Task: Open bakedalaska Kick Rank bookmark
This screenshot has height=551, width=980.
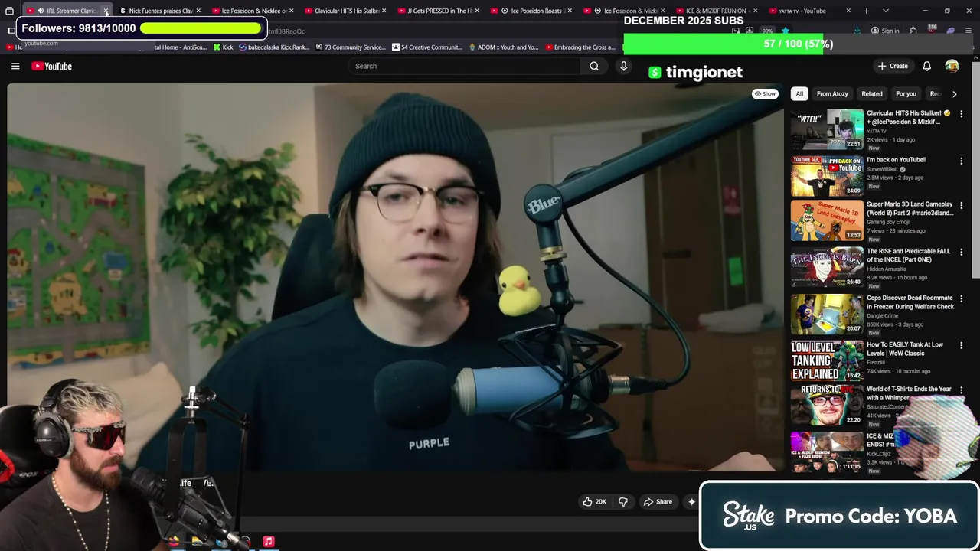Action: 273,47
